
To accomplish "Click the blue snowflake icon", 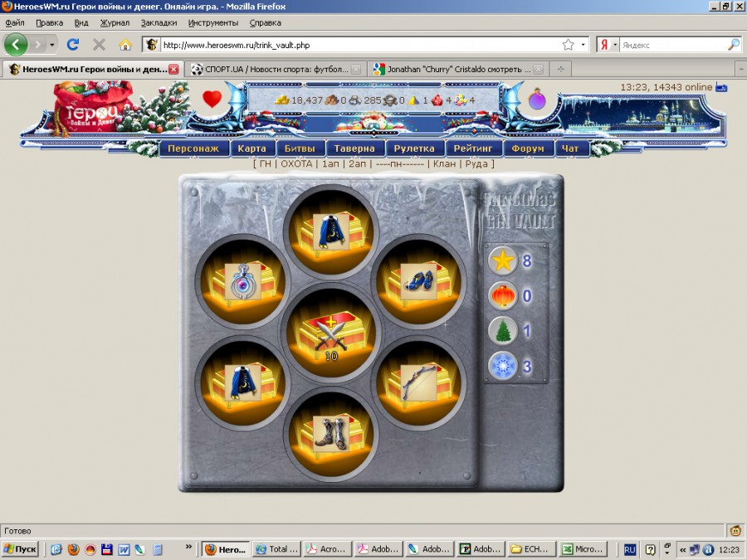I will click(502, 365).
